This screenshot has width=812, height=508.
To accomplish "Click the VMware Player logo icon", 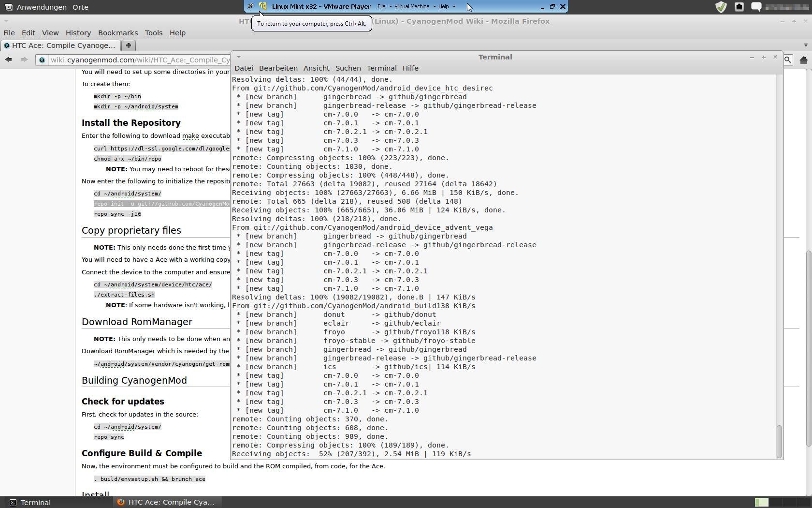I will [263, 6].
